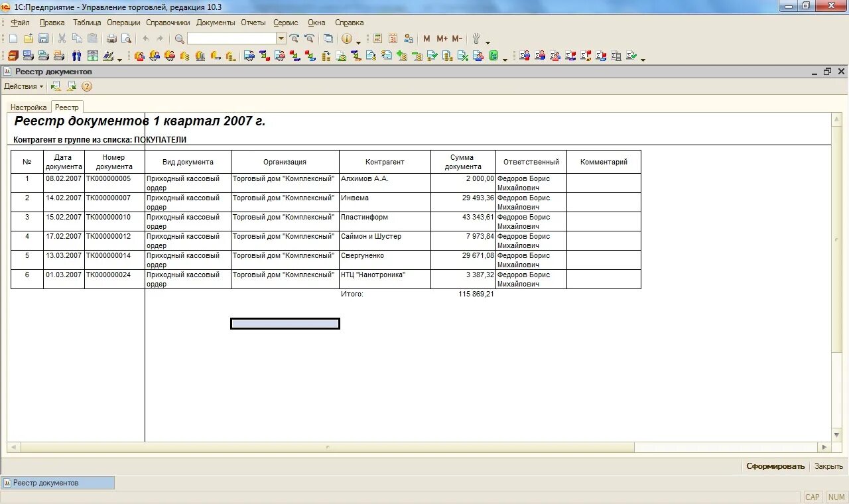This screenshot has height=504, width=849.
Task: Click the Paste clipboard icon
Action: (92, 39)
